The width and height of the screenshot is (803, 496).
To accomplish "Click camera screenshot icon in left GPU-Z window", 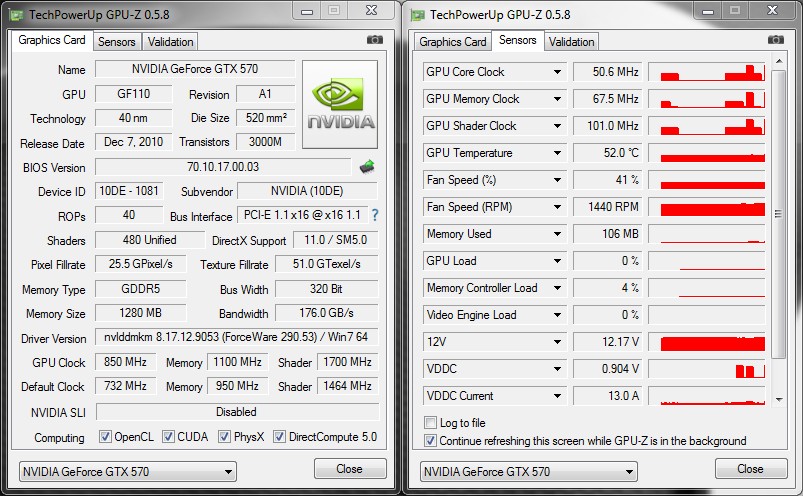I will coord(375,40).
